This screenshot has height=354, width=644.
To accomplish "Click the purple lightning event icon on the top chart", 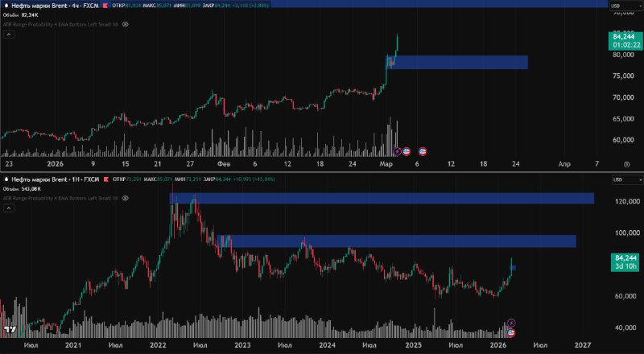I will (396, 150).
